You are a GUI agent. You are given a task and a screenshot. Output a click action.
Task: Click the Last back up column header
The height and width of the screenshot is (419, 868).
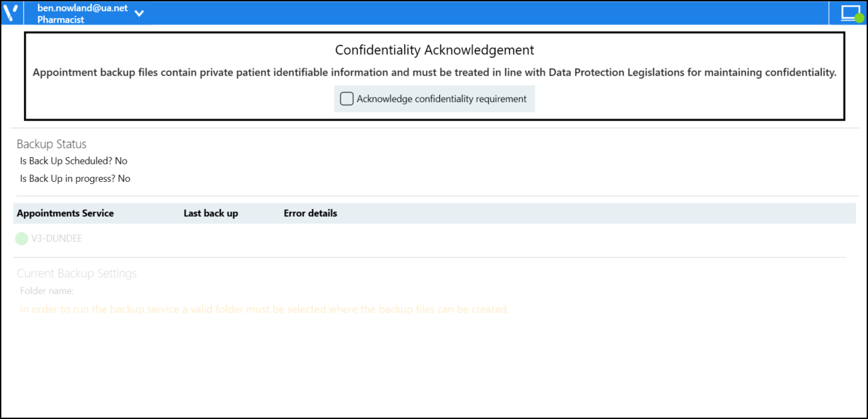[x=211, y=213]
